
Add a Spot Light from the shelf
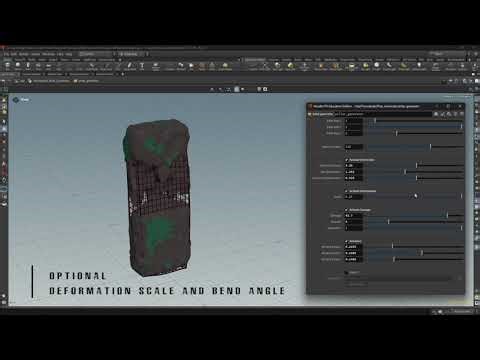coord(278,66)
